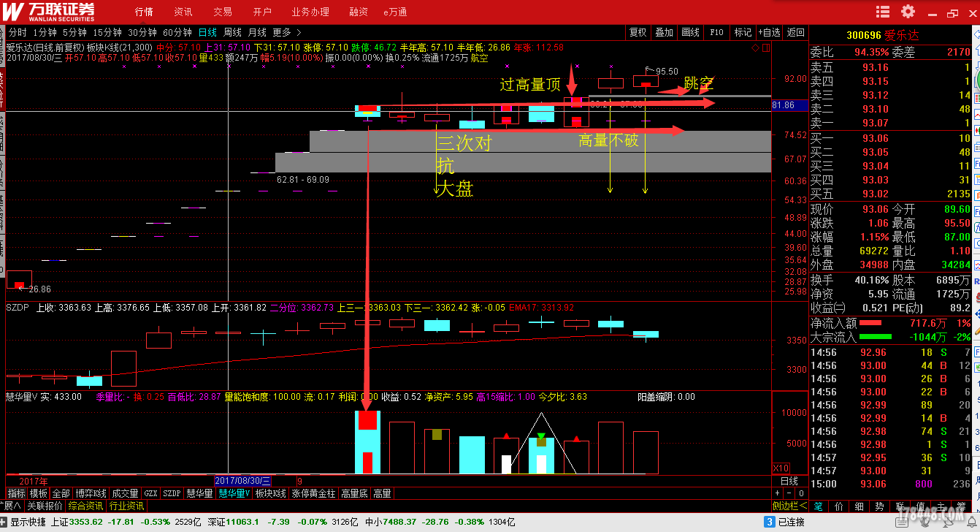Viewport: 980px width, 532px height.
Task: Open the 行情 menu
Action: pos(144,12)
